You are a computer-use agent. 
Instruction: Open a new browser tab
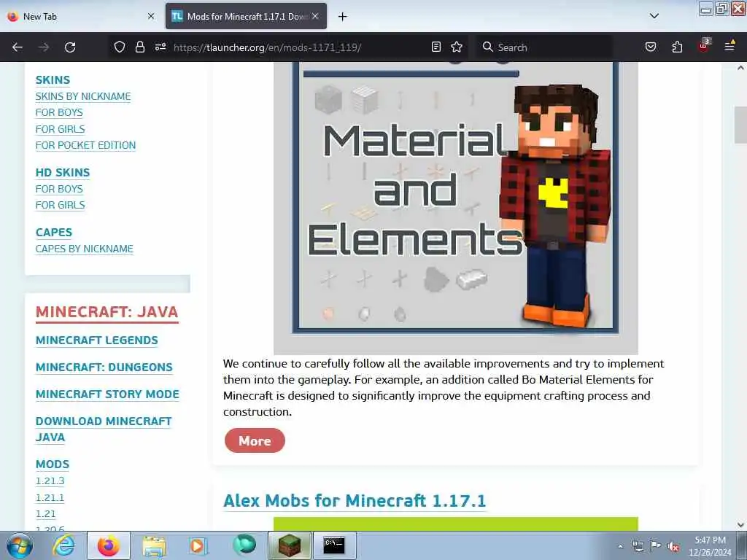coord(342,17)
